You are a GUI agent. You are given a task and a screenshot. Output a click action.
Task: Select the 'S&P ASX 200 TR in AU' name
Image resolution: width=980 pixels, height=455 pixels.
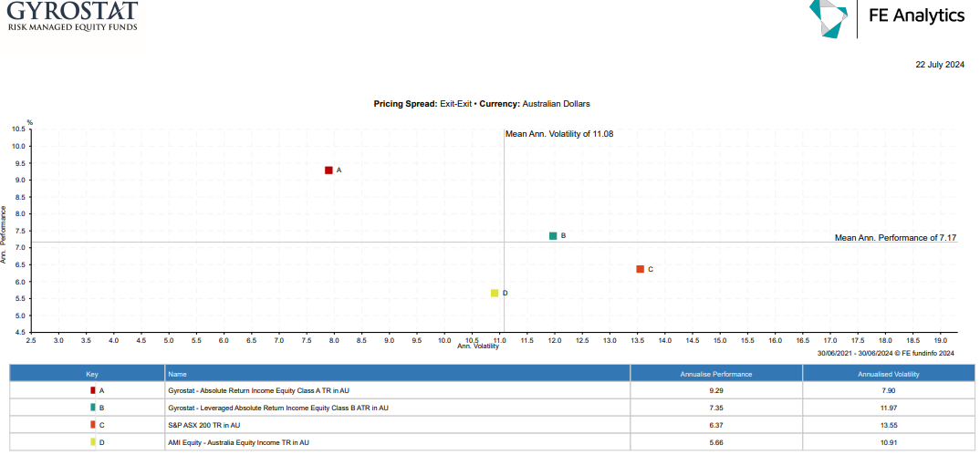click(x=203, y=425)
